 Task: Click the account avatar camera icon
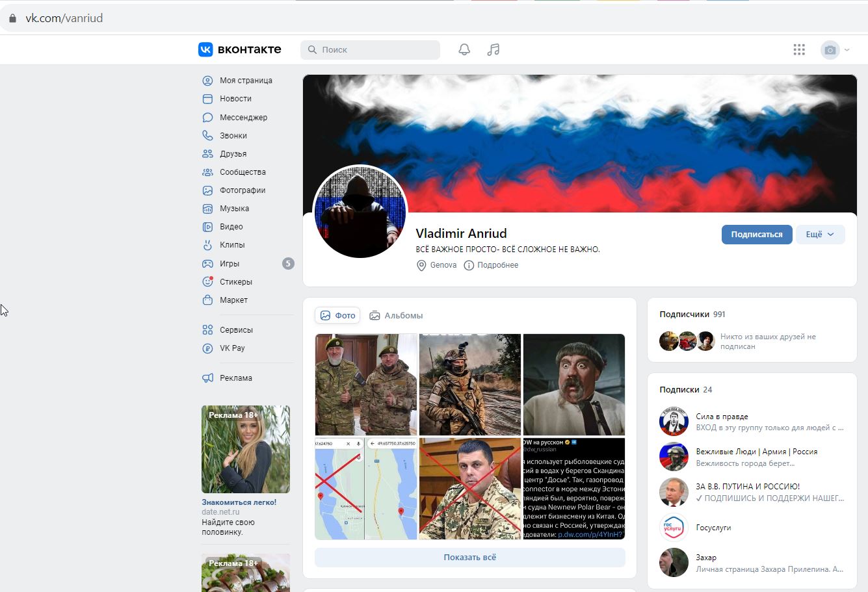click(x=830, y=50)
